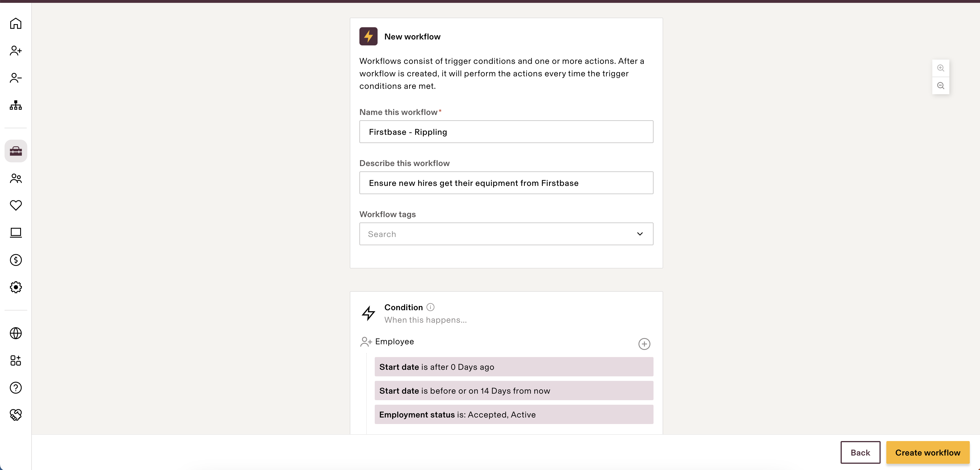Expand the Workflow tags dropdown
980x470 pixels.
click(x=506, y=234)
